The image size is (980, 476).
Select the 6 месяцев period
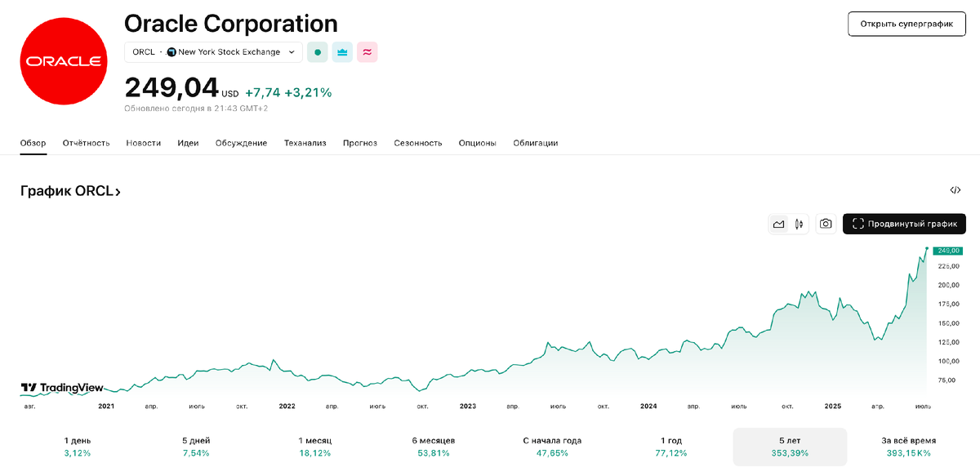coord(434,447)
